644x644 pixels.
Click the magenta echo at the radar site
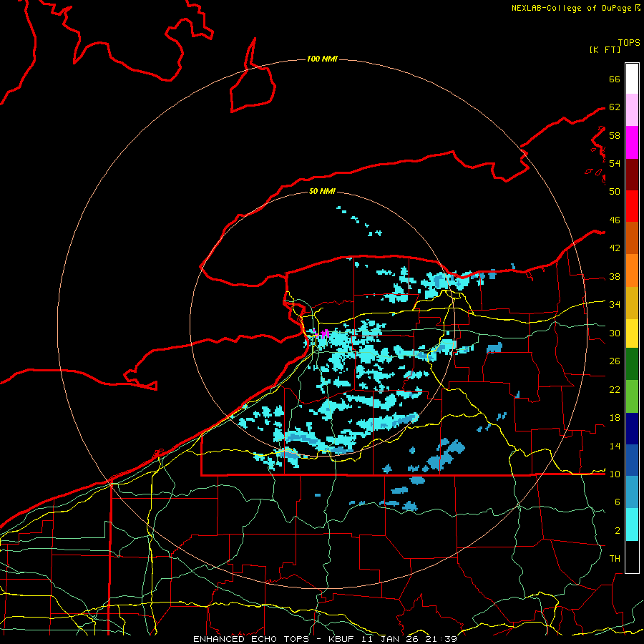(325, 333)
